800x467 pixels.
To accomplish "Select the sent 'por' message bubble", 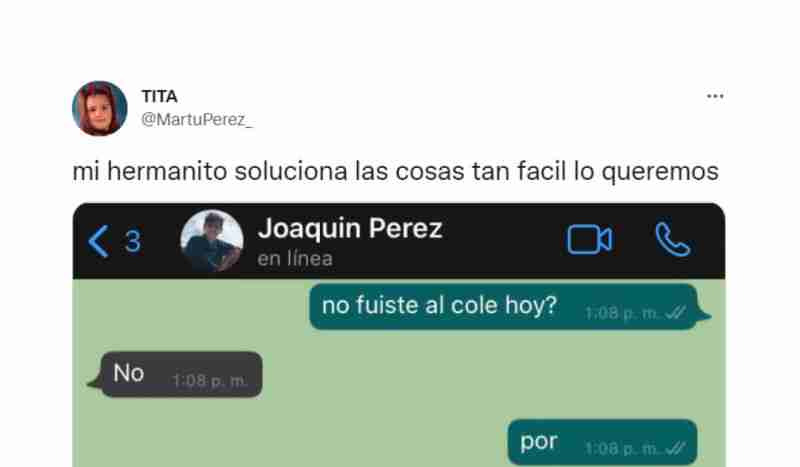I will coord(603,442).
